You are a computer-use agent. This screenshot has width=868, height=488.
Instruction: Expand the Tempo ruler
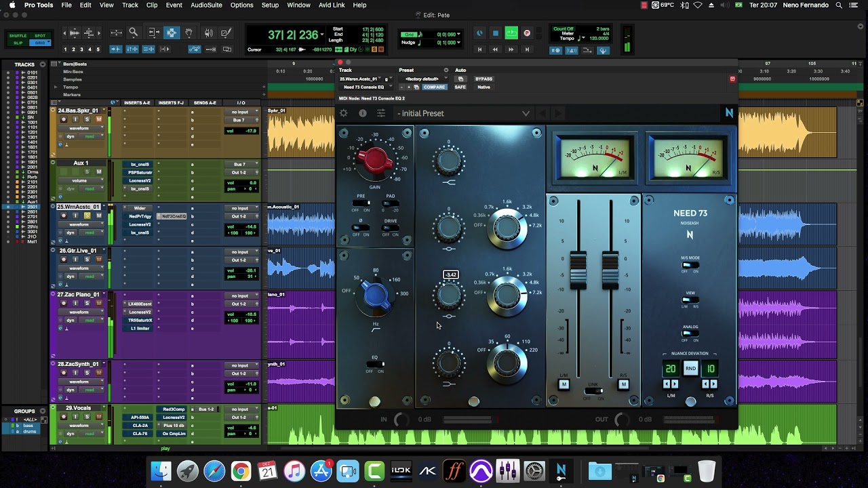[x=56, y=87]
